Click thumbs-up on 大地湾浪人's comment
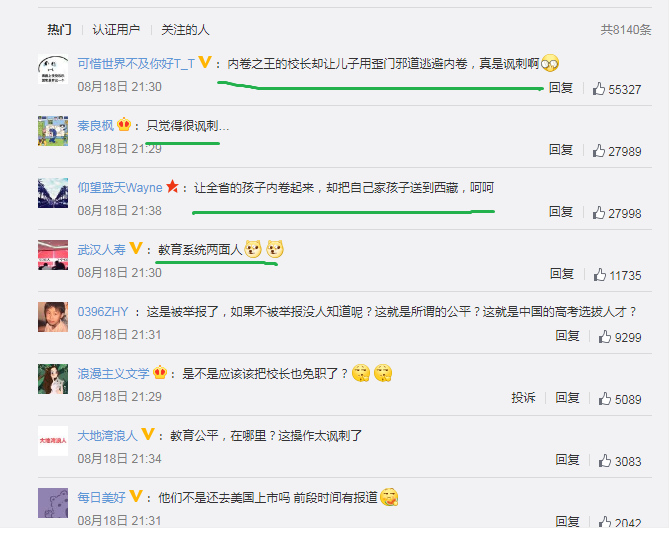The width and height of the screenshot is (669, 534). point(605,461)
